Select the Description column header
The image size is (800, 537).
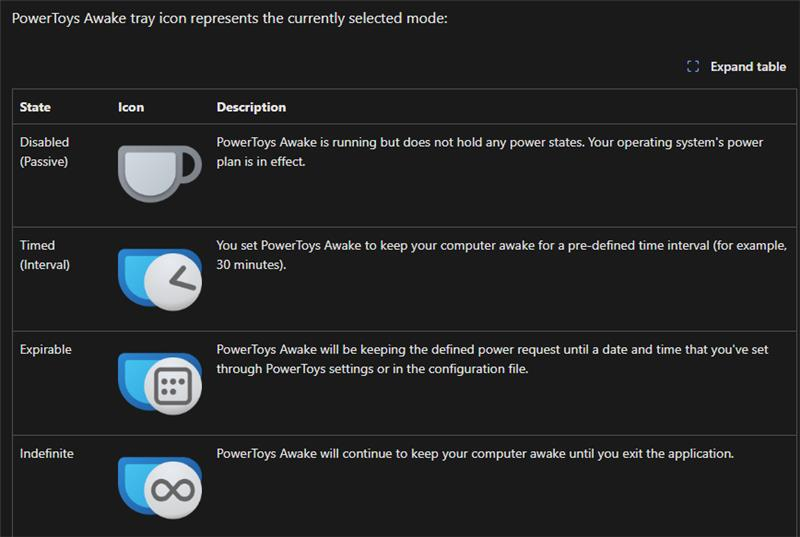(251, 107)
